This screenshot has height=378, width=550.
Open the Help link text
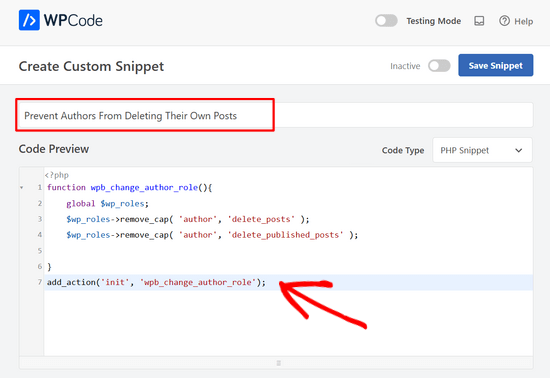[x=524, y=21]
